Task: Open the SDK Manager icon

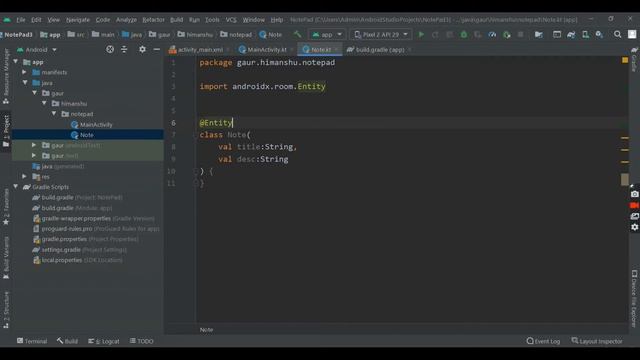Action: (599, 35)
